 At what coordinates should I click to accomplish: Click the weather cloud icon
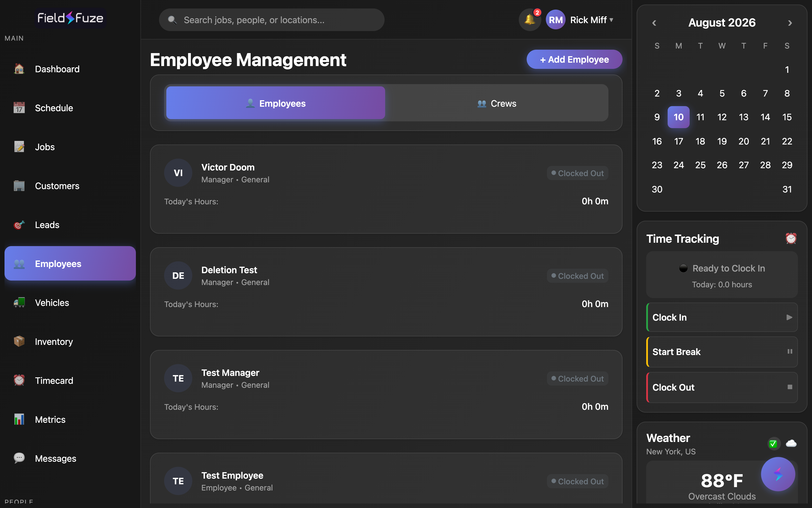pyautogui.click(x=791, y=443)
